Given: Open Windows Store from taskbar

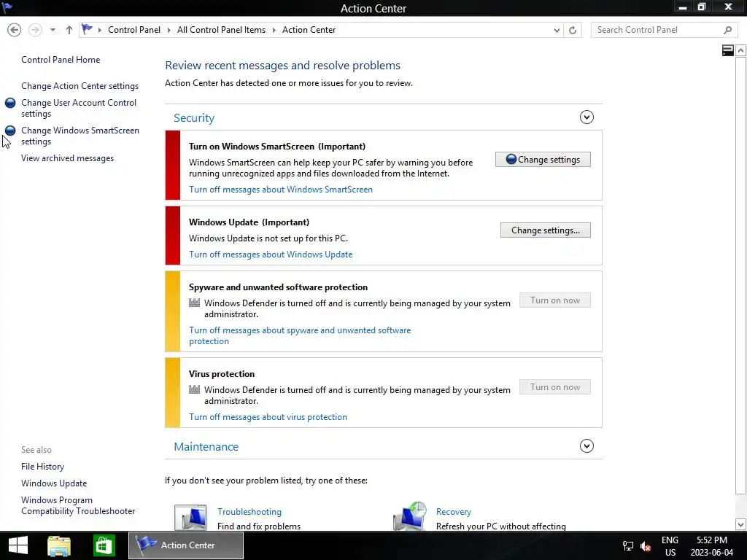Looking at the screenshot, I should [x=104, y=545].
